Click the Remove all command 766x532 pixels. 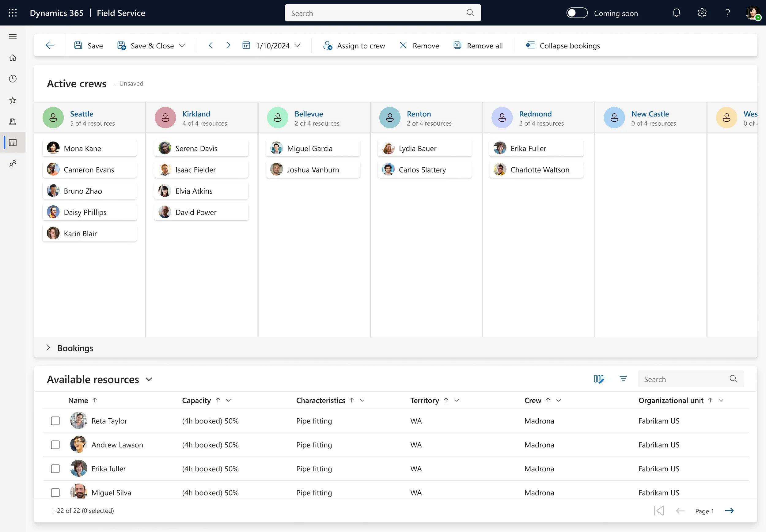tap(478, 46)
